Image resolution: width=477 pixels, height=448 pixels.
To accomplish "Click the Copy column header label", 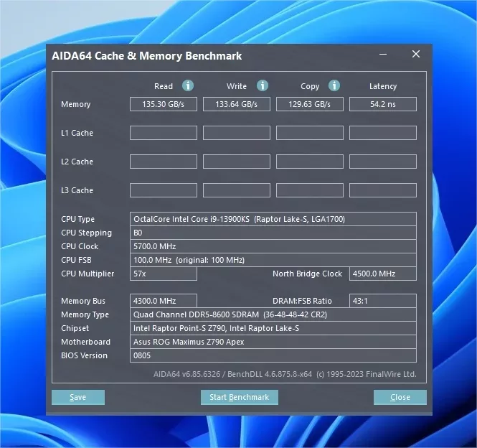I will coord(310,86).
